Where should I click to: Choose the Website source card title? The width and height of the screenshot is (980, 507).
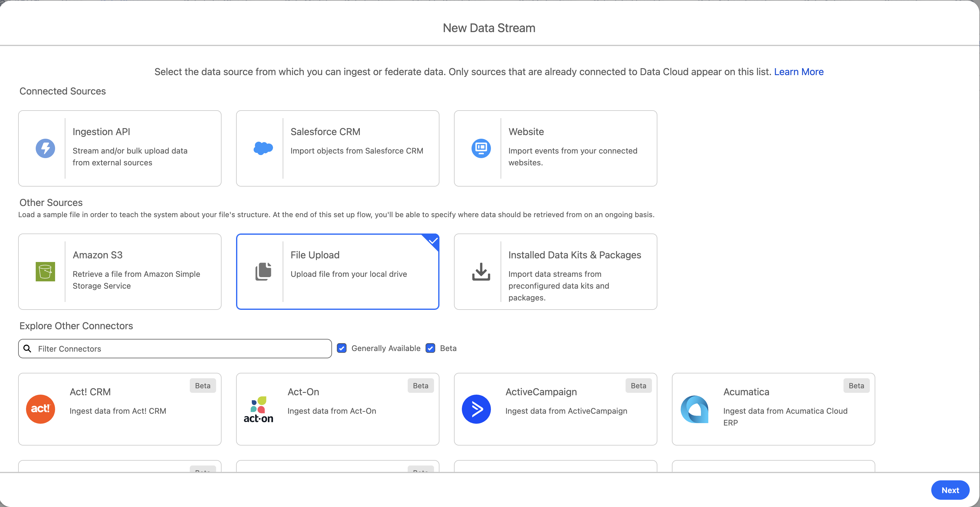(526, 132)
